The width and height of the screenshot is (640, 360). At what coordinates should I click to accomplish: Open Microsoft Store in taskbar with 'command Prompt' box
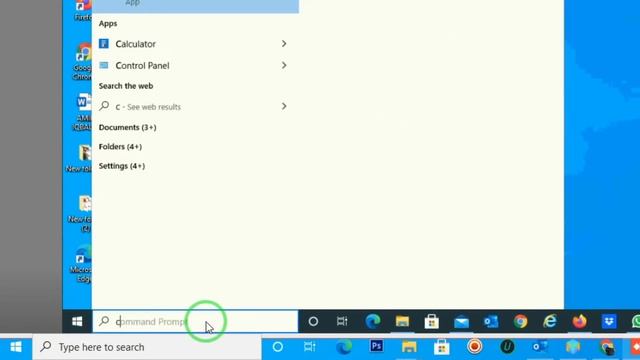point(431,322)
